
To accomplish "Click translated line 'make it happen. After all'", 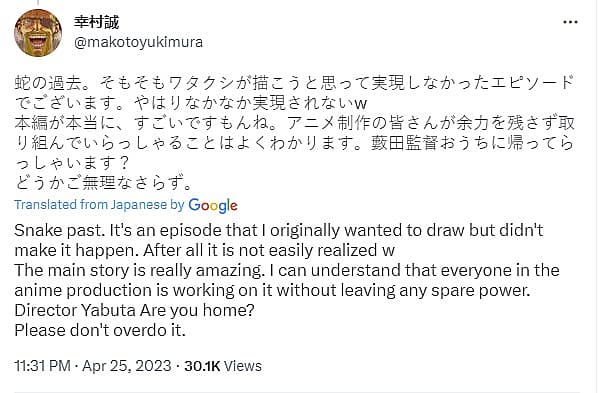I will click(205, 251).
